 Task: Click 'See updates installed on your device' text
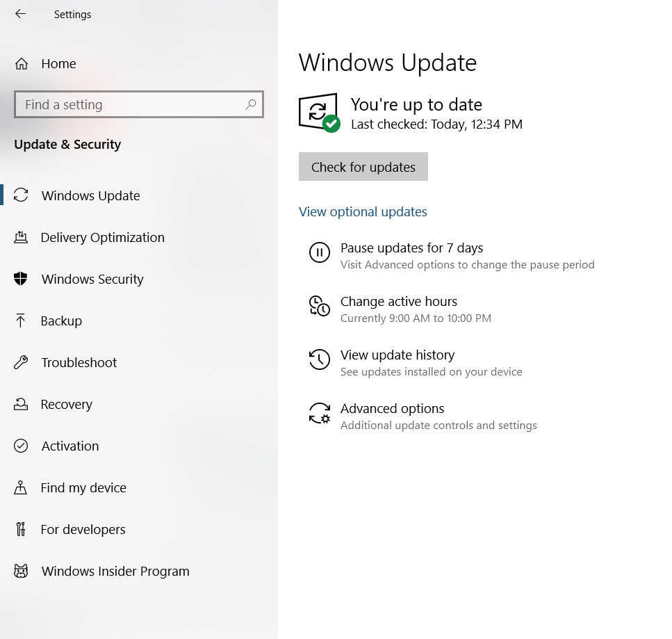(431, 372)
